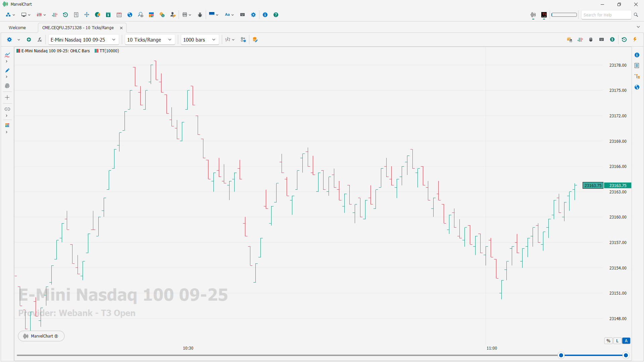Viewport: 644px width, 362px height.
Task: Click the orange database edit icon
Action: tap(255, 40)
